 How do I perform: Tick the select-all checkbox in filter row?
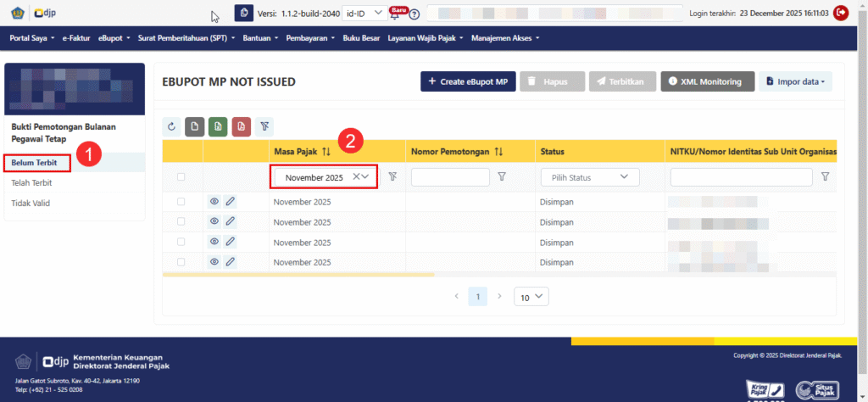coord(181,177)
